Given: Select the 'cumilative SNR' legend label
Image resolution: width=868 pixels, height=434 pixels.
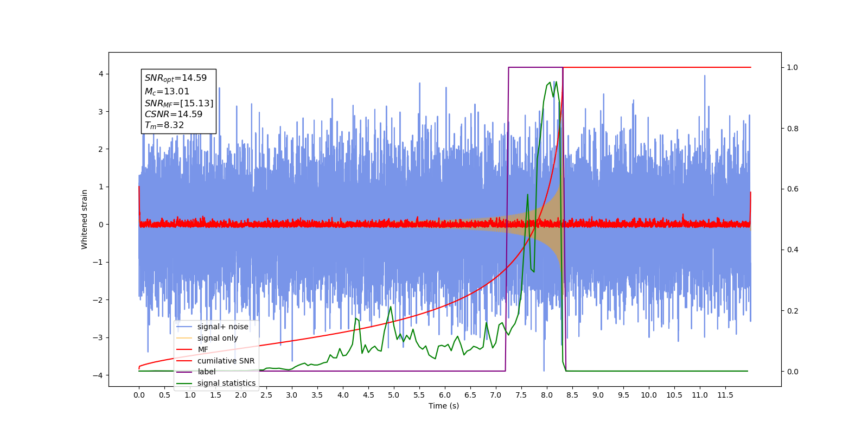Looking at the screenshot, I should click(x=226, y=361).
